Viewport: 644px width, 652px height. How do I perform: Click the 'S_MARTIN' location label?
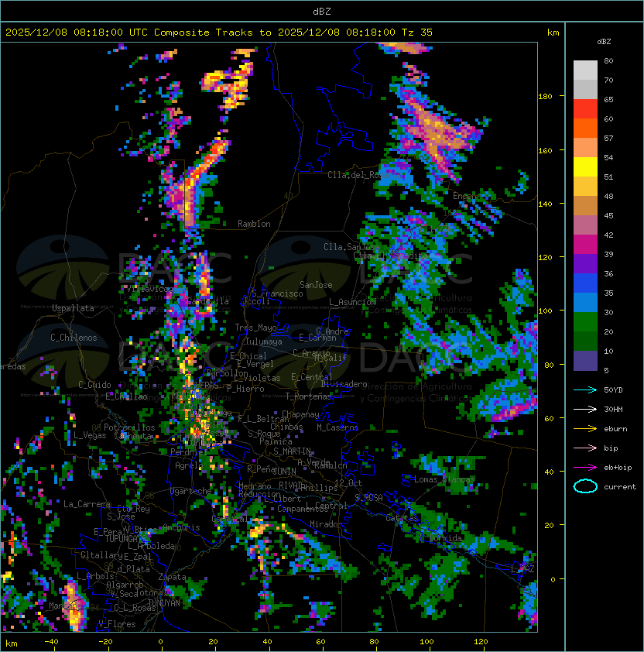tap(293, 451)
